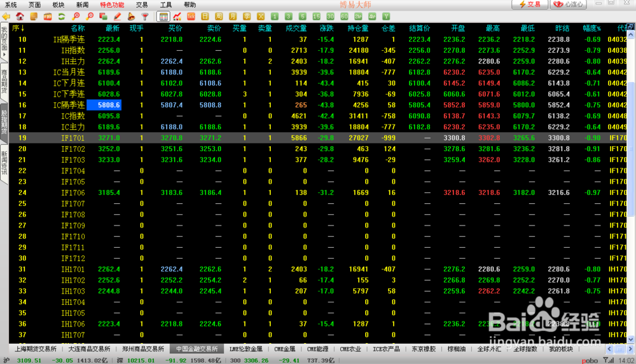Open the 商品期货 side tab

tap(4, 81)
